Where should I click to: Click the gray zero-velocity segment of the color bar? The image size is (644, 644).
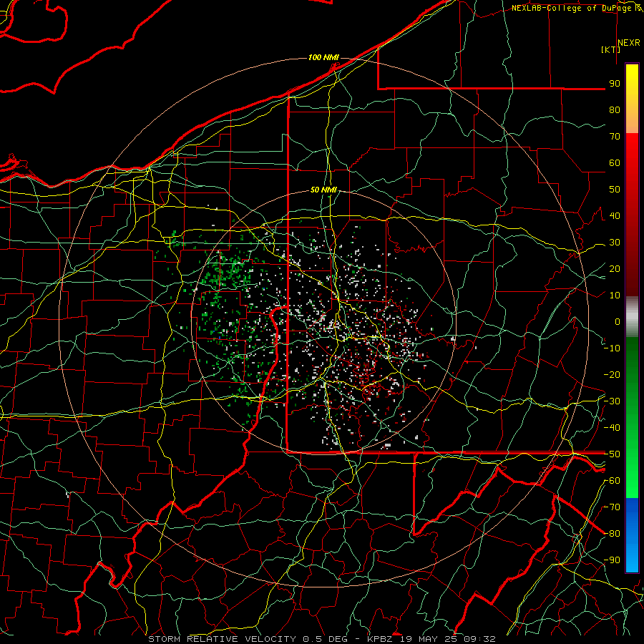click(x=632, y=317)
